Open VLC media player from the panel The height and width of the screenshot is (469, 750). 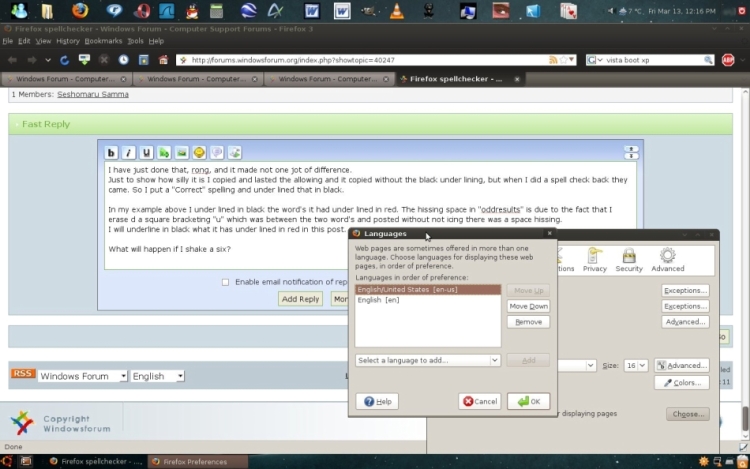point(397,11)
